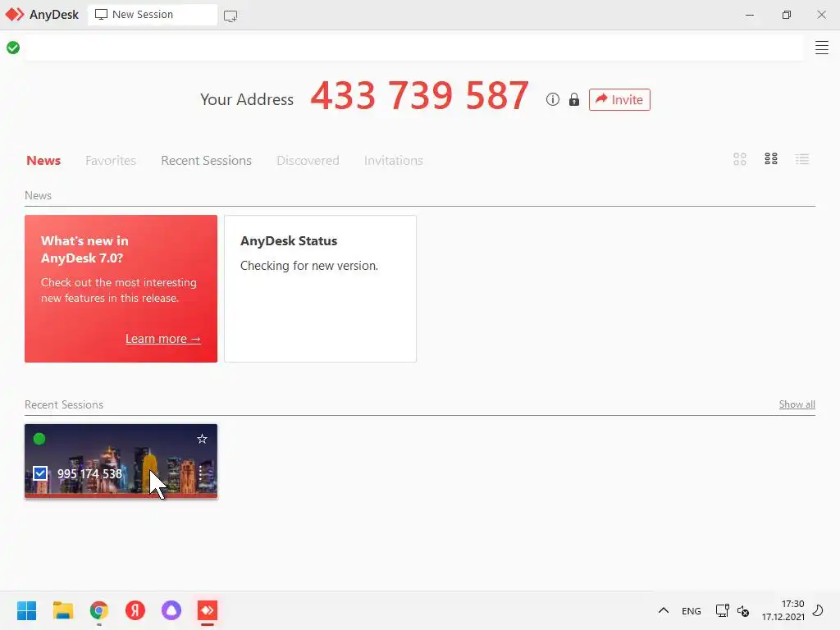Open the Favorites tab
The height and width of the screenshot is (630, 840).
(x=111, y=160)
